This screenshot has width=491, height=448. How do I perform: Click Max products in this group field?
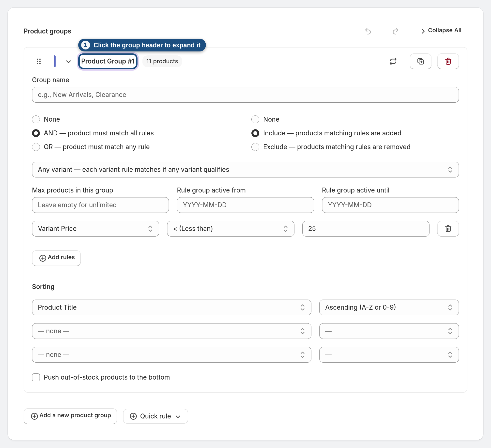(100, 205)
